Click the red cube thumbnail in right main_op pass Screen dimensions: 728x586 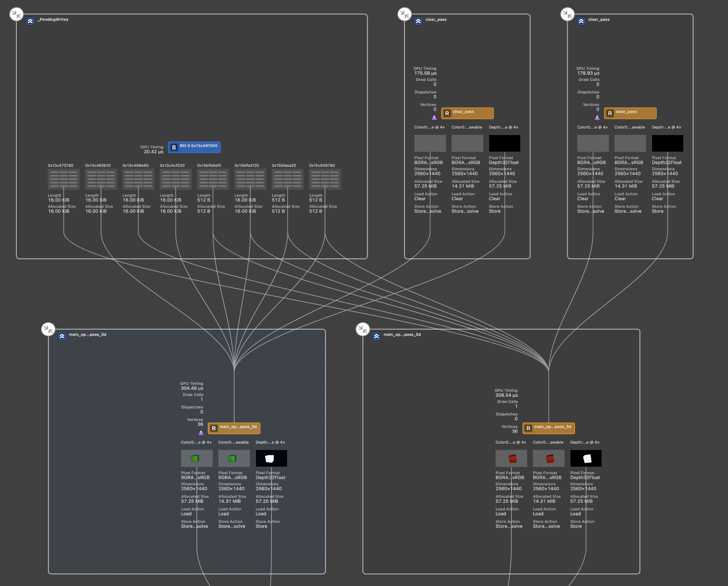[511, 458]
